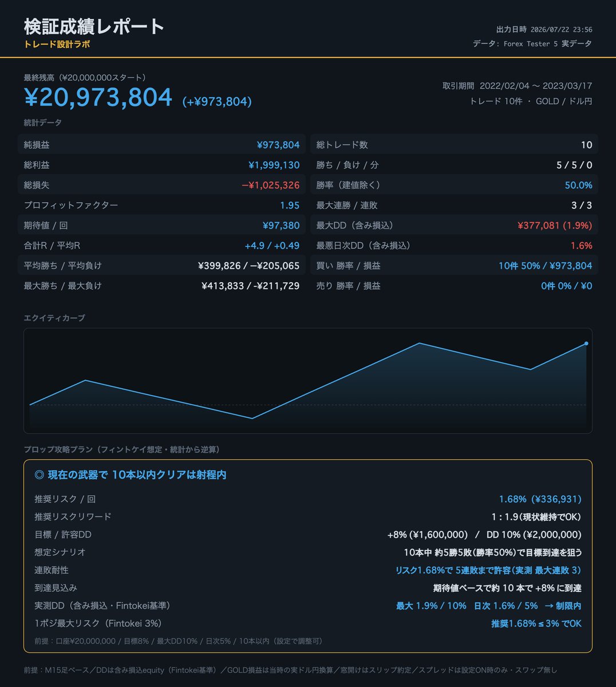This screenshot has height=687, width=616.
Task: Click the 実測DD value 最大 1.9% / 10%
Action: pos(431,606)
